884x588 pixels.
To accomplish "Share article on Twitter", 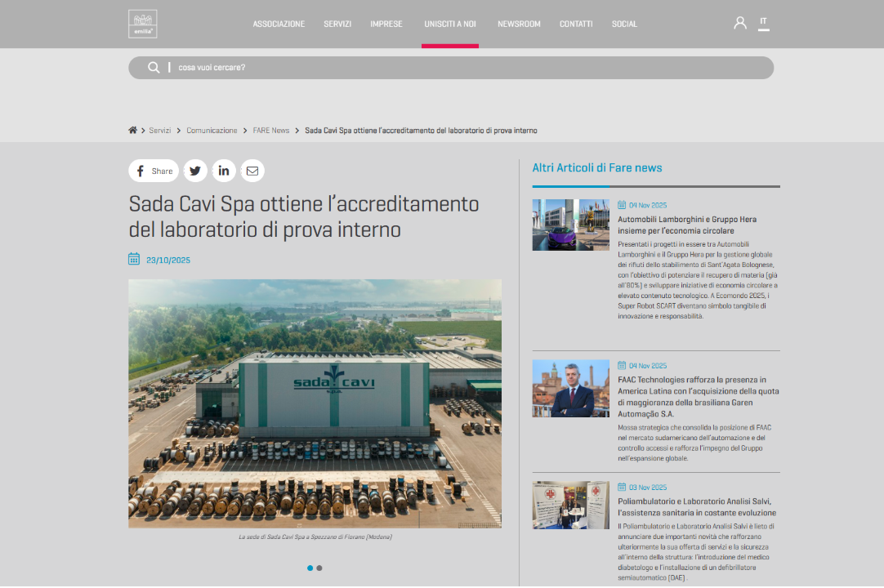I will tap(195, 171).
